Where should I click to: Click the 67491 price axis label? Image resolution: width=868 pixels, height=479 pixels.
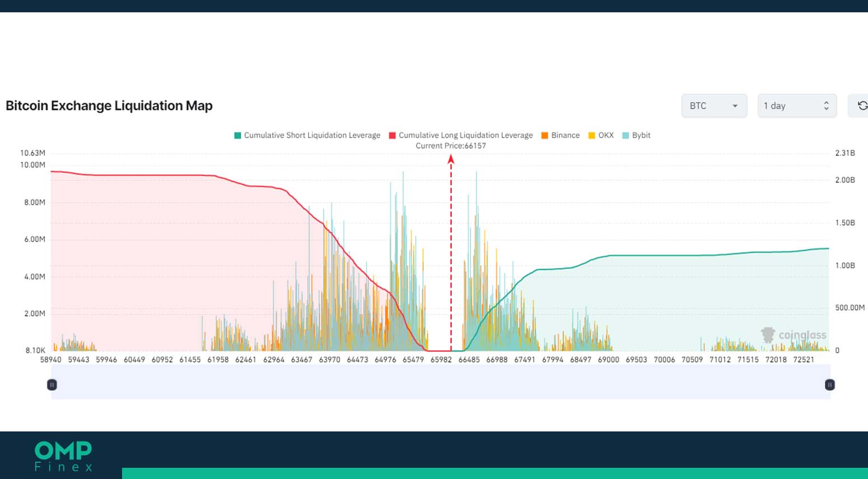(x=525, y=359)
